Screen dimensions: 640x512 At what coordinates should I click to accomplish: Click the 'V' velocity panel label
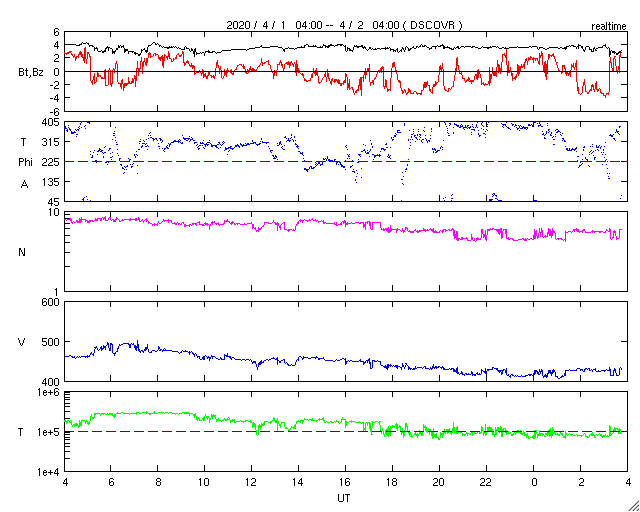[22, 342]
